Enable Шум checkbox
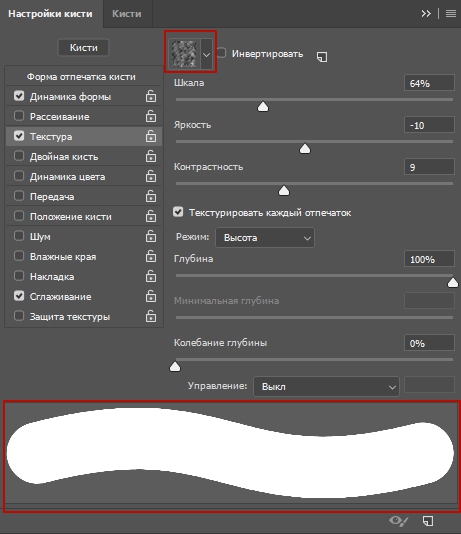Image resolution: width=461 pixels, height=534 pixels. [x=19, y=236]
